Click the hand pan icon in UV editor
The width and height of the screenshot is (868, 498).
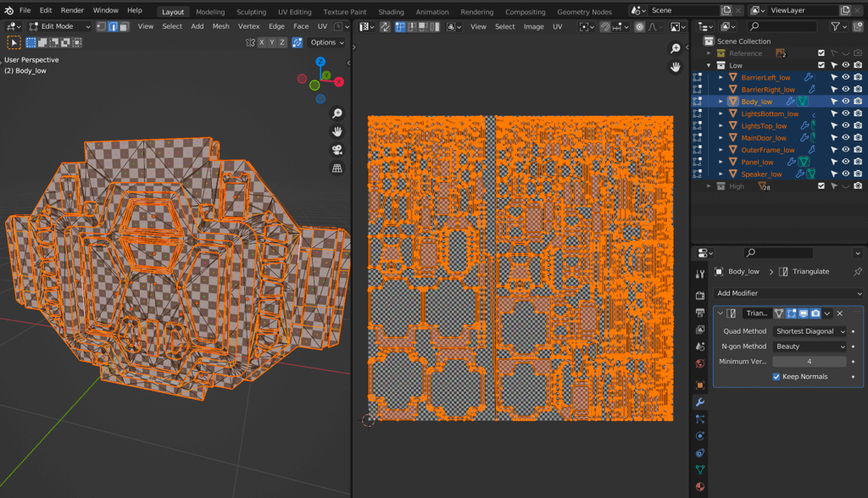click(676, 67)
